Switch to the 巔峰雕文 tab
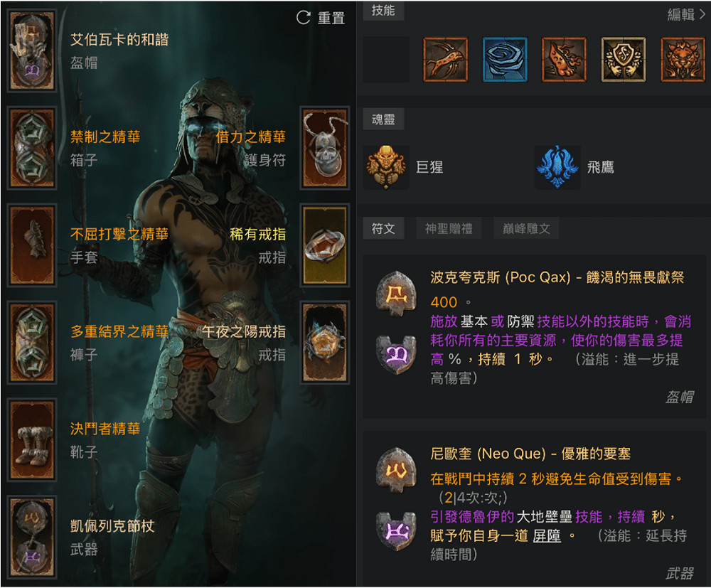This screenshot has width=711, height=588. 526,228
